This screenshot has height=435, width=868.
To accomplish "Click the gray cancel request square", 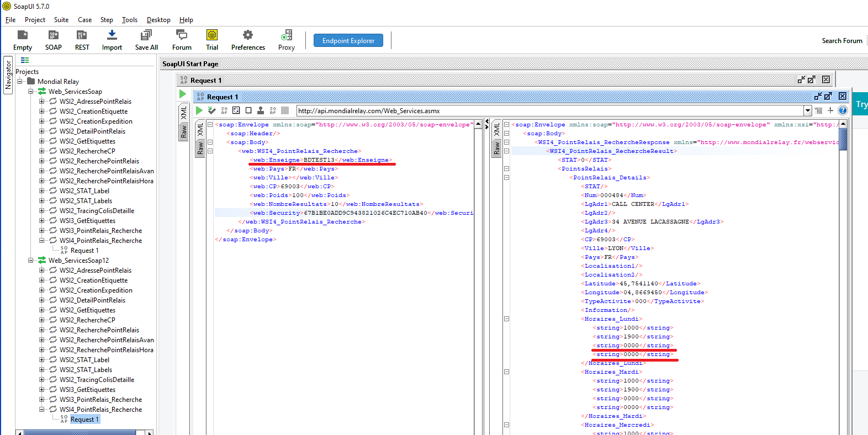I will 285,110.
